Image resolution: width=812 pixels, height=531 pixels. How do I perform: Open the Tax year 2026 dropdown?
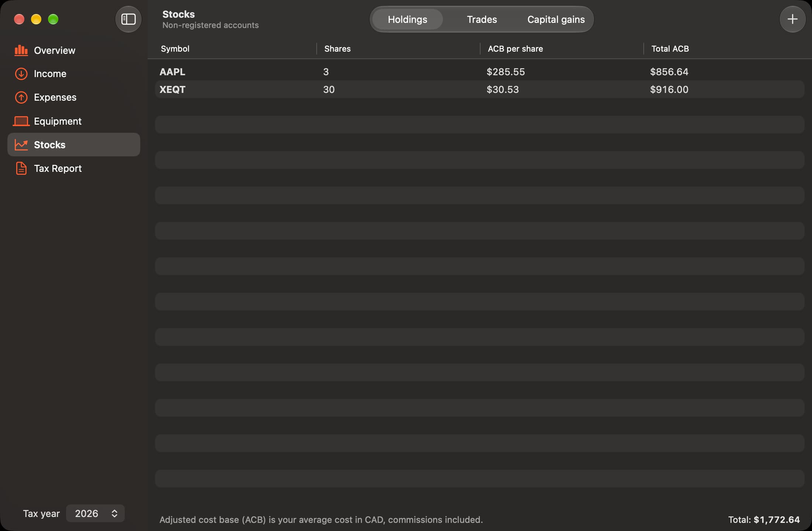tap(95, 513)
